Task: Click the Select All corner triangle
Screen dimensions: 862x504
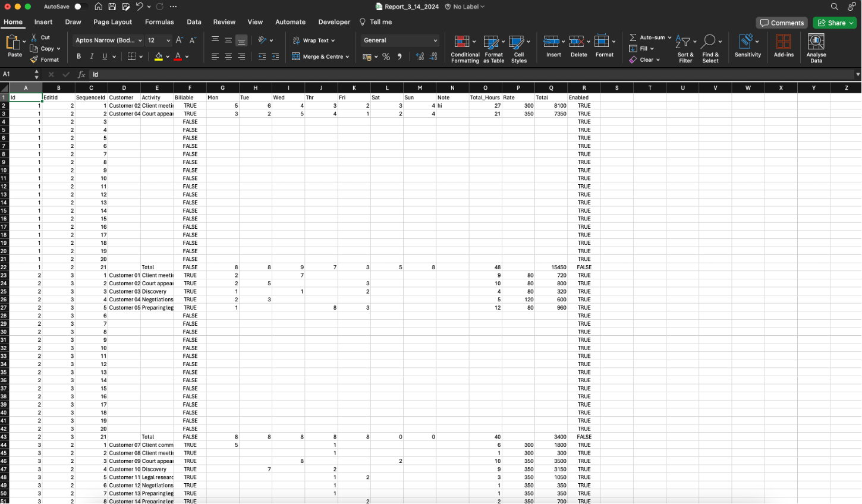Action: (x=4, y=88)
